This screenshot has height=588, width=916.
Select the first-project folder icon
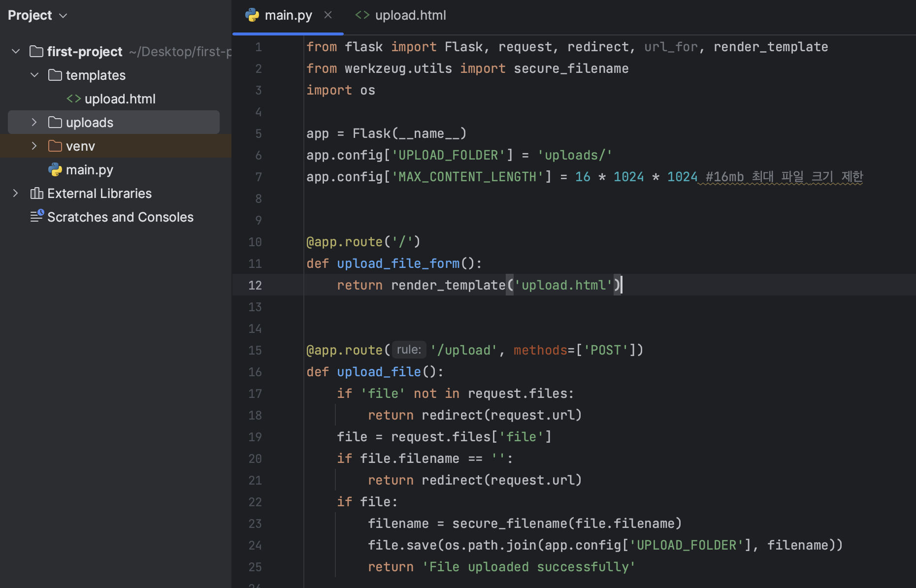36,51
